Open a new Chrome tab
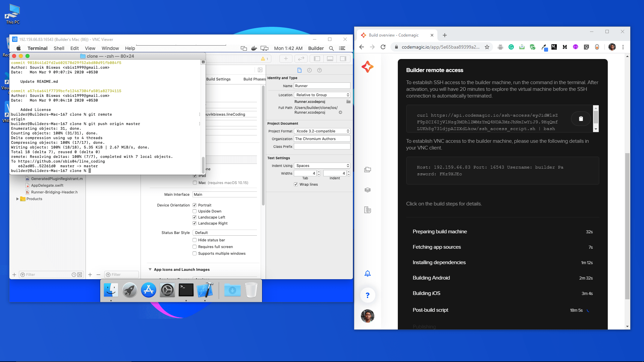Image resolution: width=644 pixels, height=362 pixels. pyautogui.click(x=445, y=35)
